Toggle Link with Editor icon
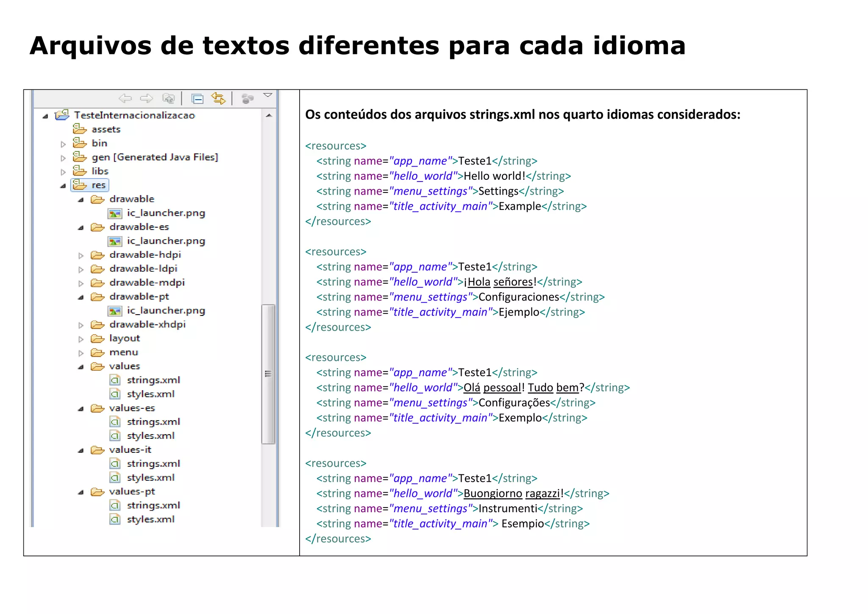Screen dimensions: 868x614 pyautogui.click(x=218, y=98)
